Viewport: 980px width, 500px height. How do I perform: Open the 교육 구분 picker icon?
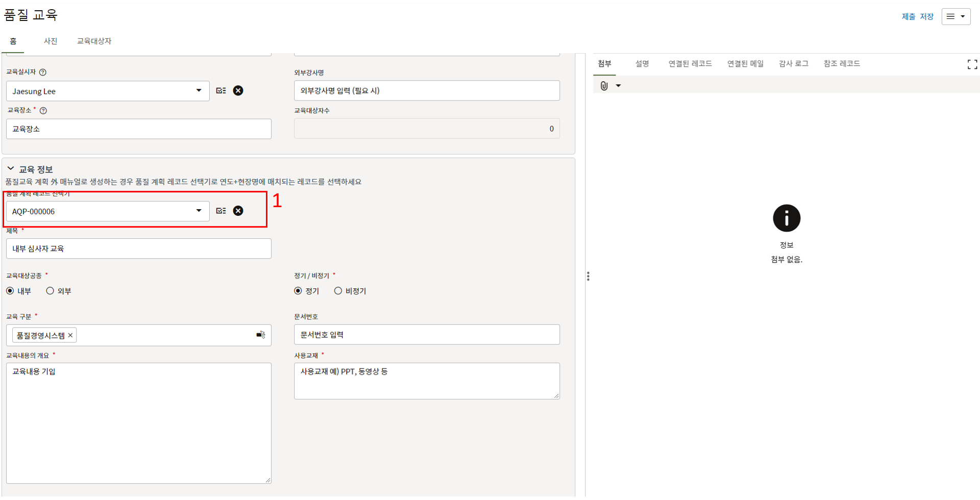click(x=260, y=335)
